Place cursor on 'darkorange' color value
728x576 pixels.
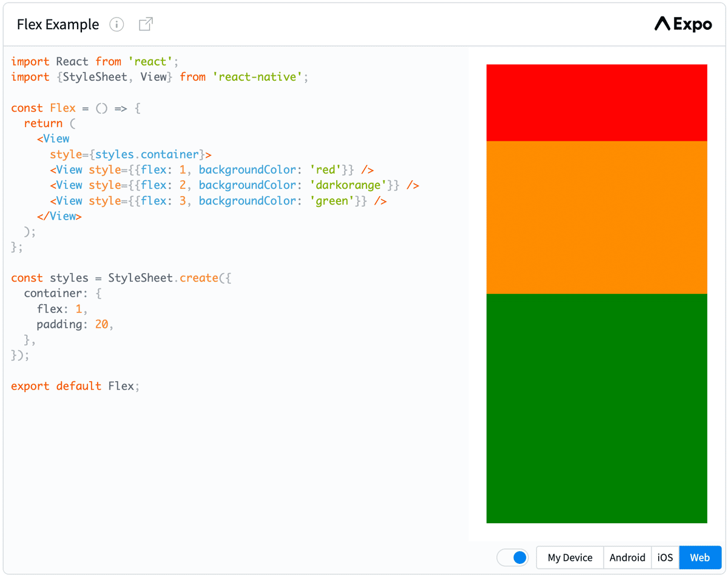[352, 185]
